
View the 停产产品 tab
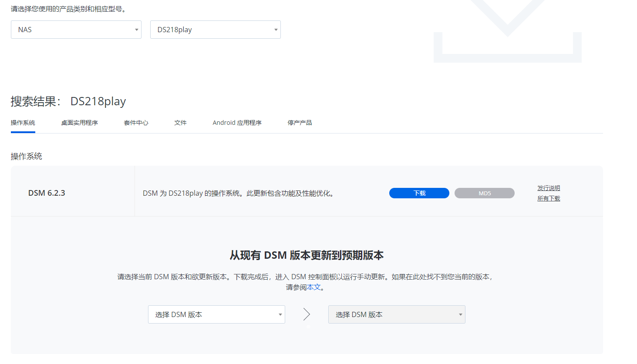[300, 123]
